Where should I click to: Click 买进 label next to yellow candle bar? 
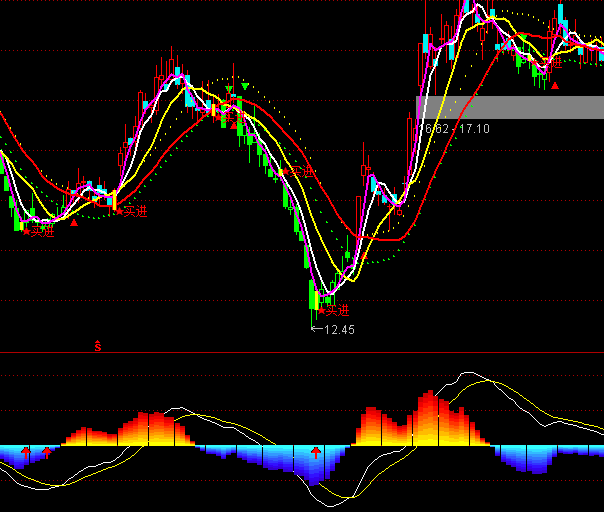coord(135,211)
